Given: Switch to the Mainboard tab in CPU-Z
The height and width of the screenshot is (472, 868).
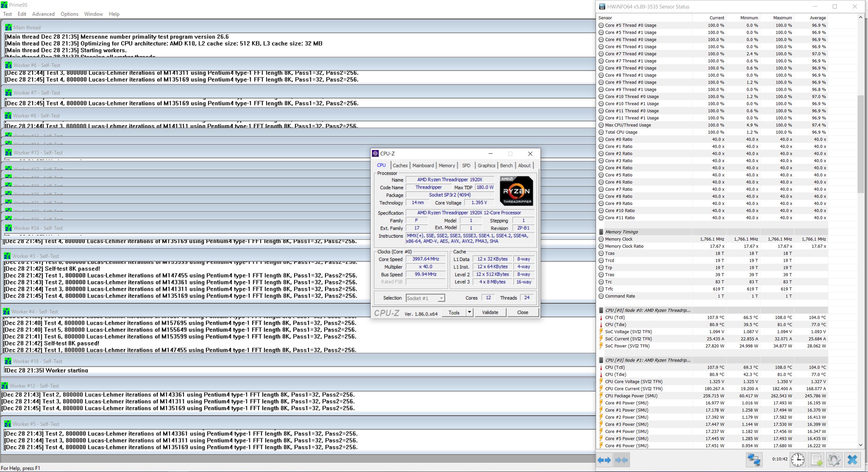Looking at the screenshot, I should pos(423,166).
